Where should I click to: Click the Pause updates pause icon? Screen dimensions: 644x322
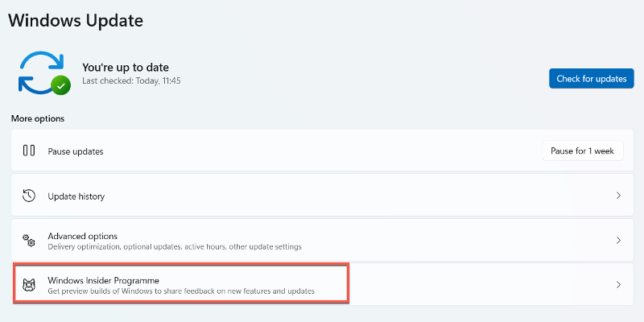(x=29, y=151)
